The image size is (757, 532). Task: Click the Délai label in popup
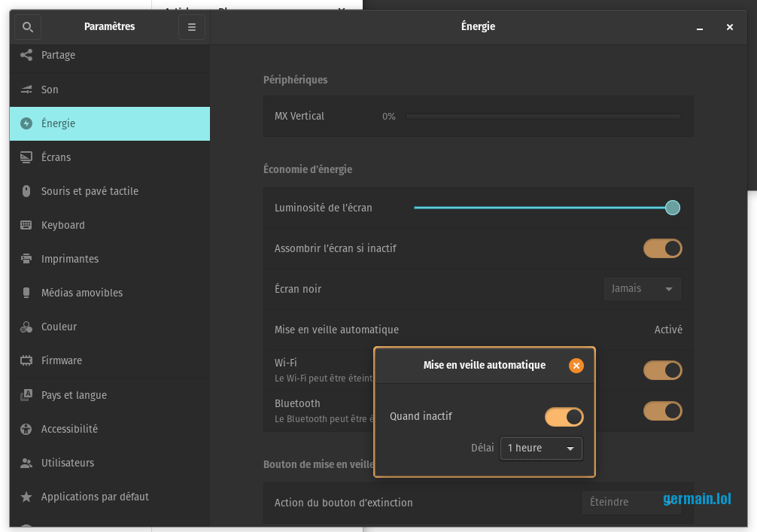pos(482,448)
